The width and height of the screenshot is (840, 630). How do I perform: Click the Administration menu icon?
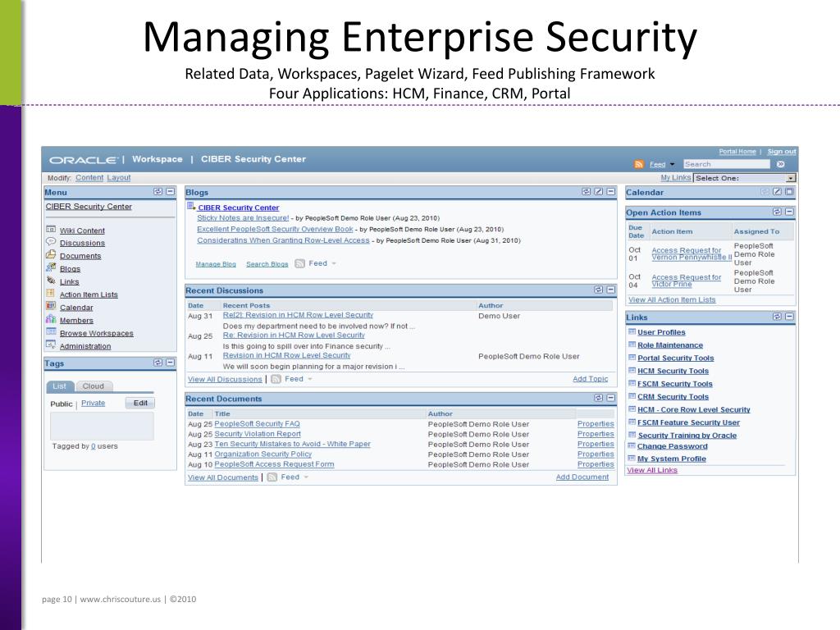51,345
